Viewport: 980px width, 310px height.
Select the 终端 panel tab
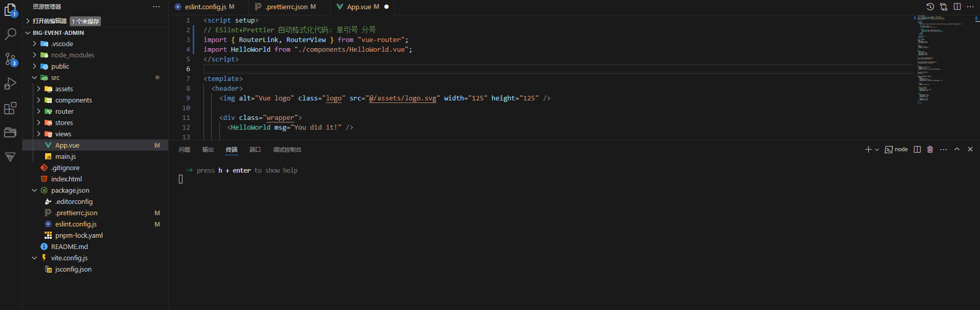[232, 150]
